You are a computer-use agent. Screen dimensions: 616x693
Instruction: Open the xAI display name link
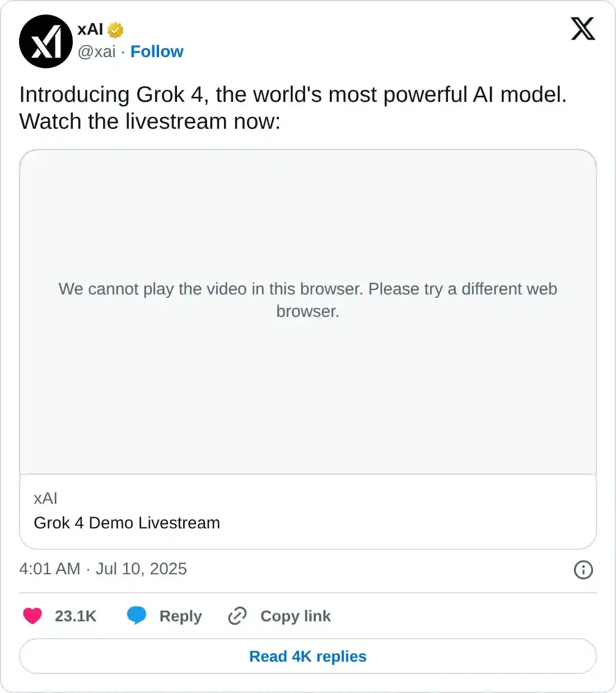90,29
